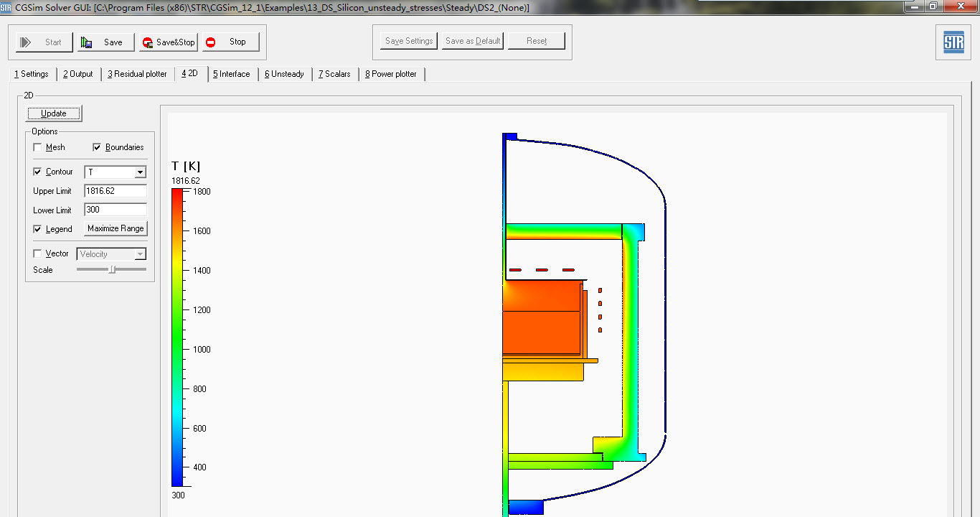The image size is (980, 517).
Task: Click Save as Default button
Action: click(473, 41)
